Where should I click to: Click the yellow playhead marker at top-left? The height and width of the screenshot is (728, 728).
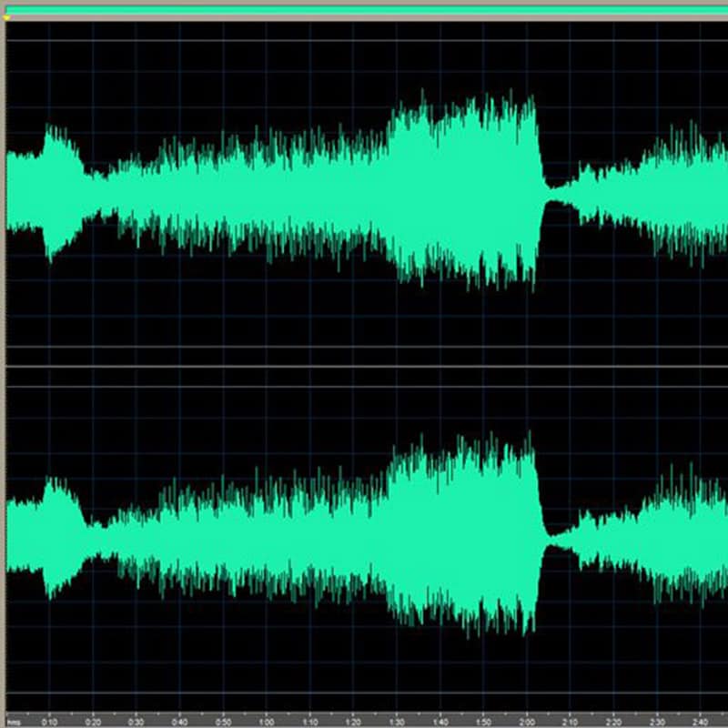tap(7, 16)
